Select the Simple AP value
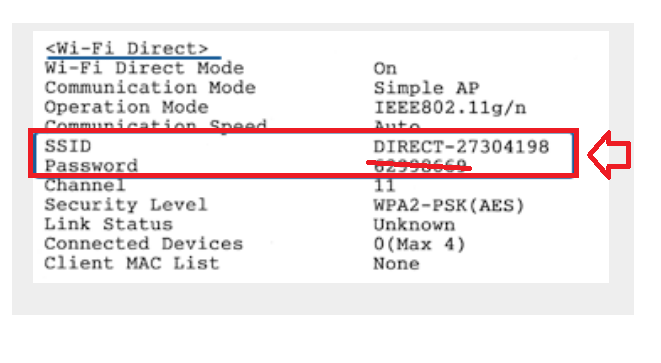The width and height of the screenshot is (661, 363). click(426, 88)
